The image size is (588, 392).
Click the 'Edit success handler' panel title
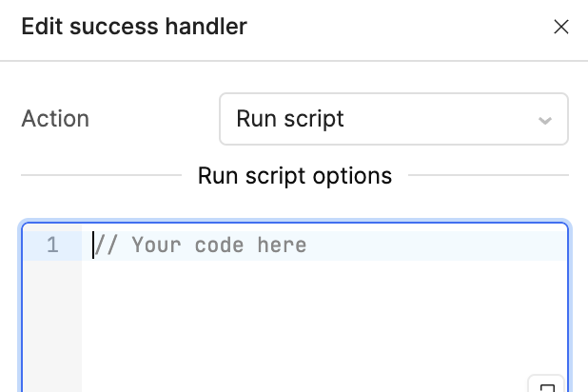pyautogui.click(x=134, y=27)
